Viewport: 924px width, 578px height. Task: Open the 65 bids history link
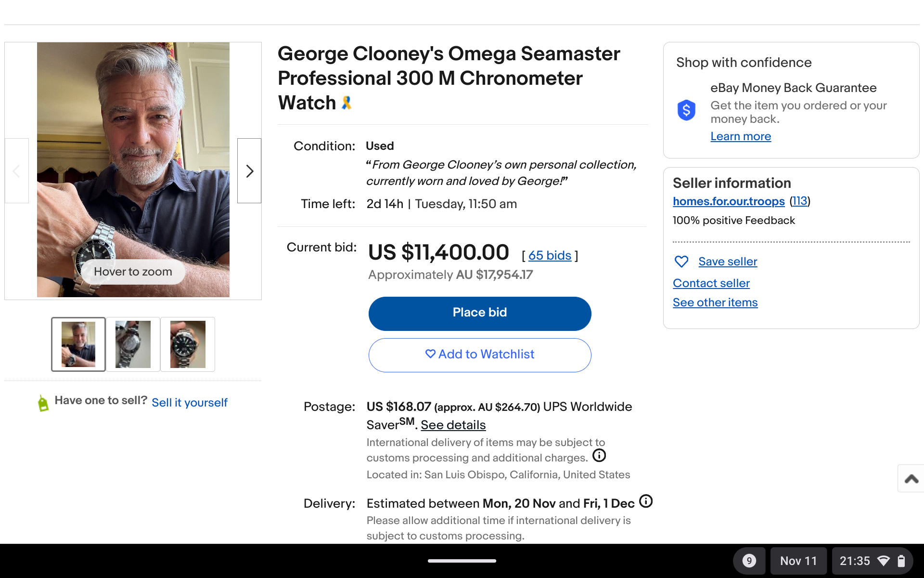point(550,255)
